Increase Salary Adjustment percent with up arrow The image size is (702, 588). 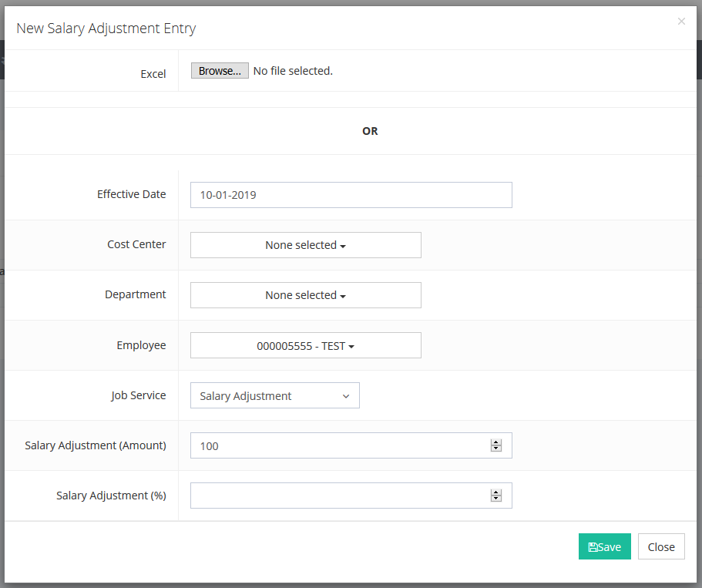tap(496, 492)
